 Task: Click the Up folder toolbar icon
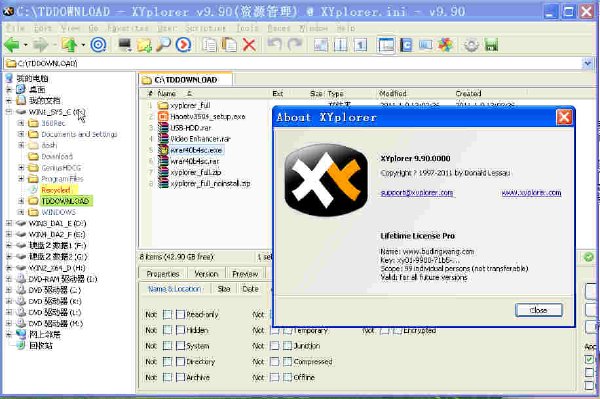(x=69, y=45)
